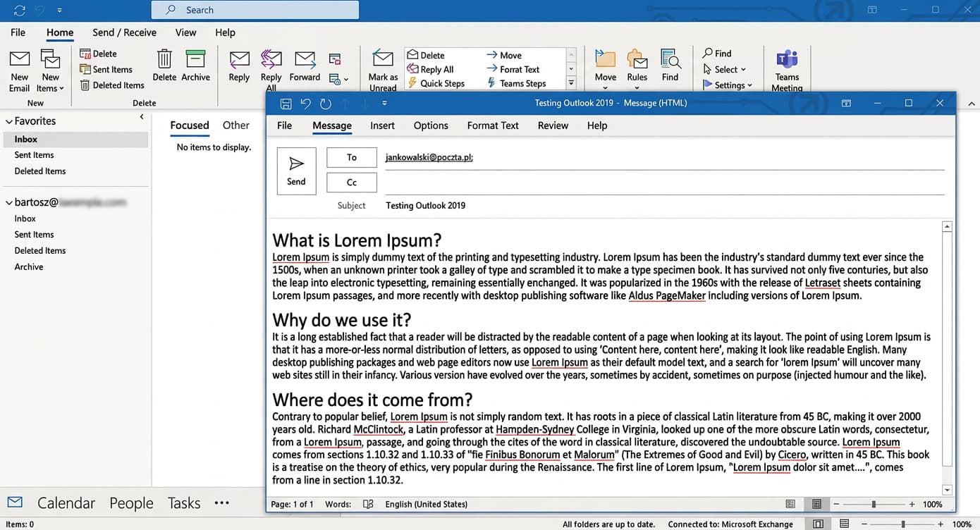Image resolution: width=980 pixels, height=530 pixels.
Task: Switch to the Focused inbox tab
Action: [x=190, y=125]
